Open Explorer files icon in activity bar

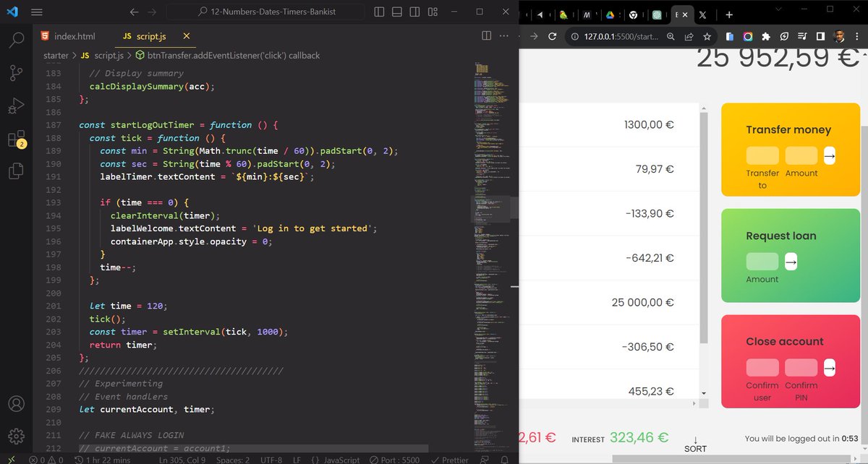click(x=16, y=171)
